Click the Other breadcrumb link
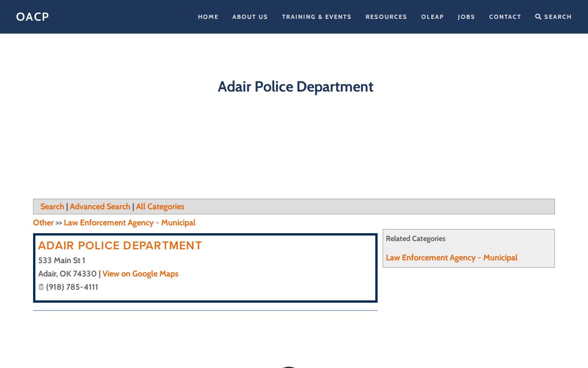Image resolution: width=588 pixels, height=368 pixels. click(43, 223)
